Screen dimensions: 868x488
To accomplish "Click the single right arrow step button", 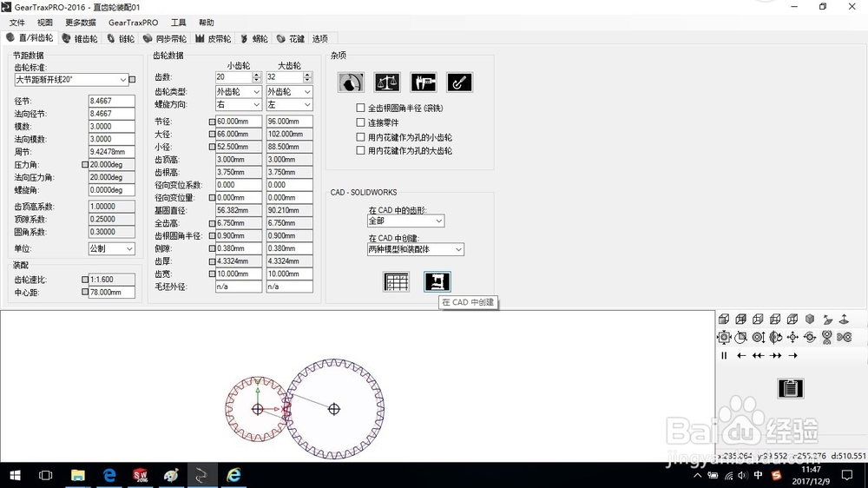I will [792, 356].
